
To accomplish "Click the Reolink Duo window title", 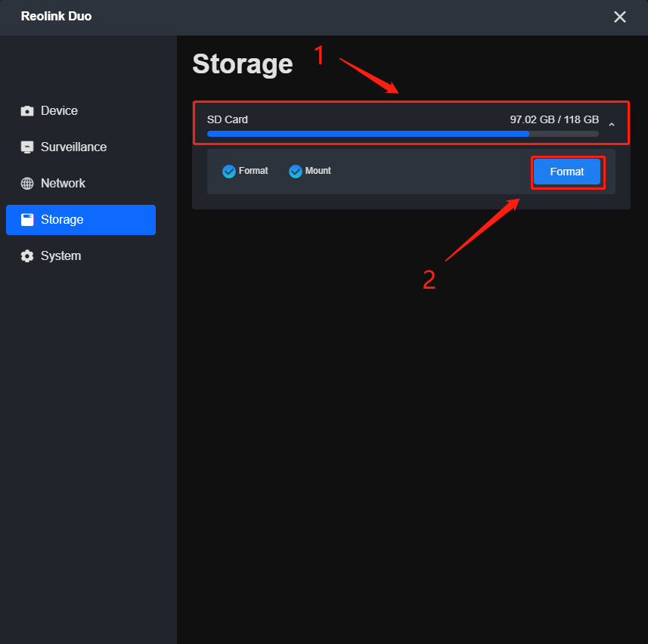I will 56,16.
